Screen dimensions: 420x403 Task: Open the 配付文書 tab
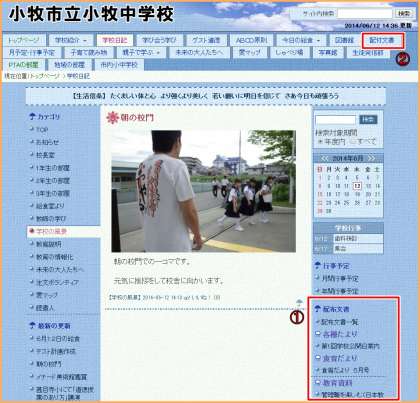(x=382, y=40)
